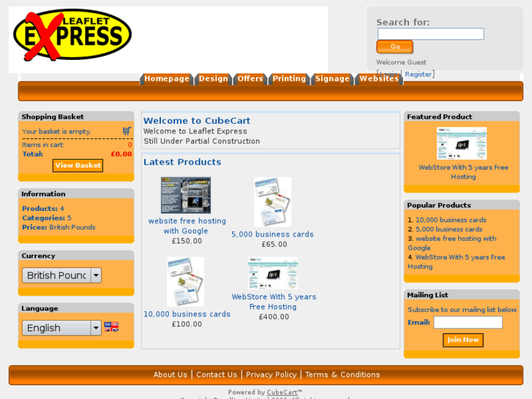The height and width of the screenshot is (399, 532).
Task: Open Contact Us footer link
Action: click(x=217, y=375)
